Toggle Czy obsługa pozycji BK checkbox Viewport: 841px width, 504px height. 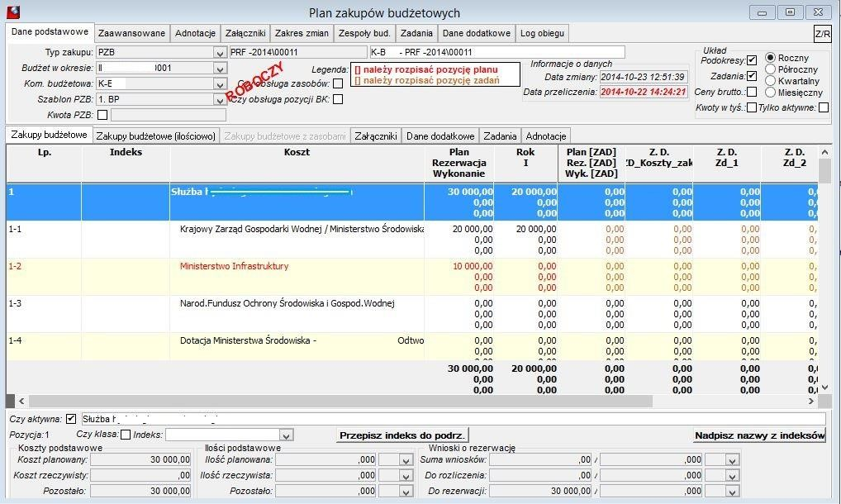[x=338, y=99]
